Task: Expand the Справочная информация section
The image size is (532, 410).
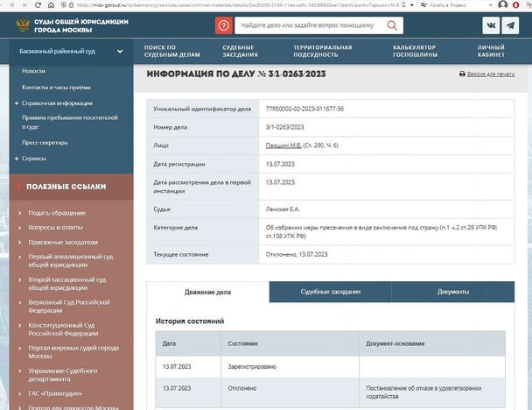Action: pos(57,102)
